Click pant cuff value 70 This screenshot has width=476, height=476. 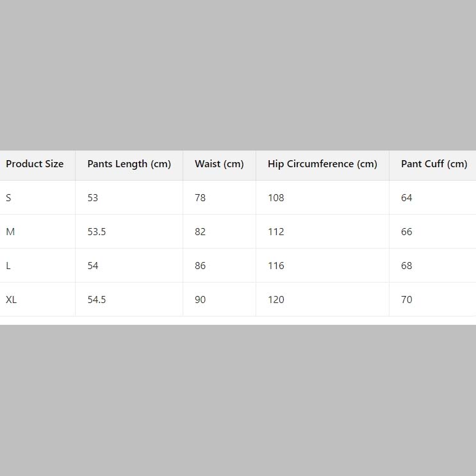click(406, 300)
